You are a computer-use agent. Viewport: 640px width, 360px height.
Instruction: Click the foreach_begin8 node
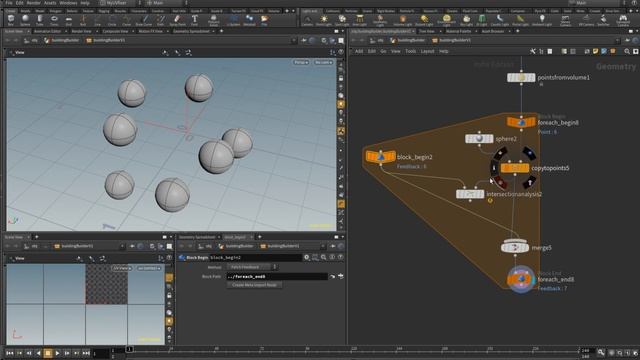click(521, 122)
